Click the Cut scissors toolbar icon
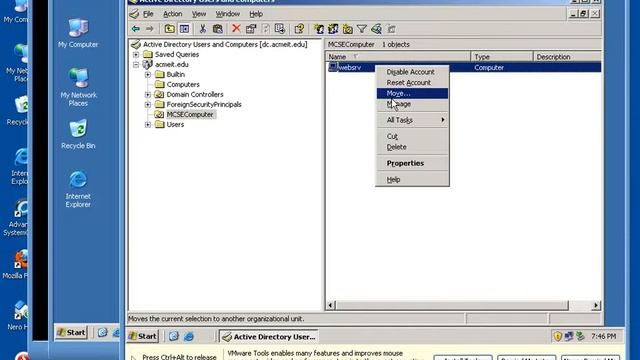Screen dimensions: 640x360 pyautogui.click(x=203, y=29)
